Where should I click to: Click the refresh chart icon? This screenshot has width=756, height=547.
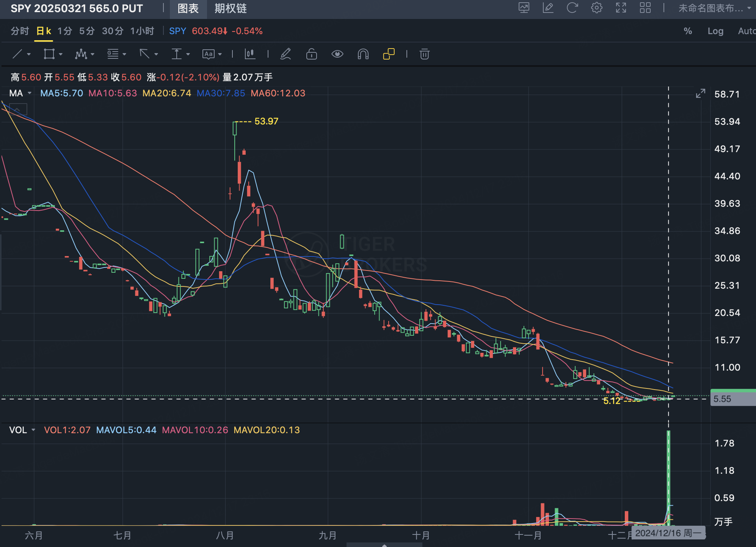tap(572, 8)
